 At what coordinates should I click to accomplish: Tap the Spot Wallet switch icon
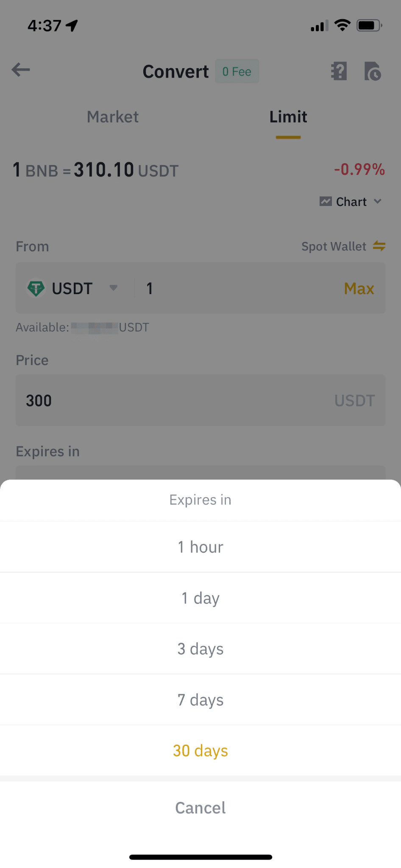click(379, 246)
